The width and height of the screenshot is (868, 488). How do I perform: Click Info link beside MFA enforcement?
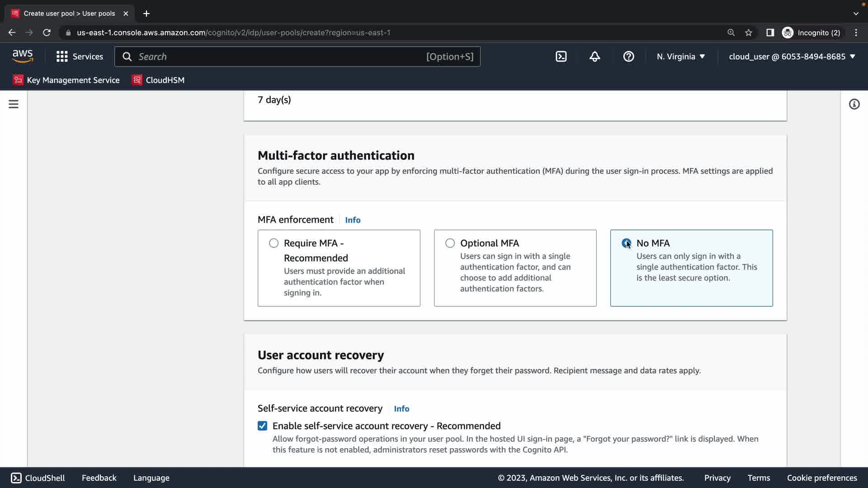coord(353,220)
